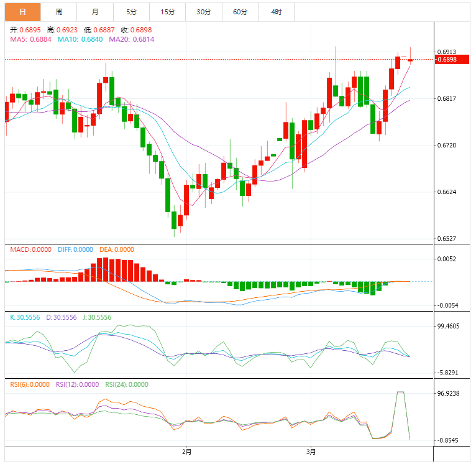The width and height of the screenshot is (476, 469).
Task: Click the 开:0.6895 open price value
Action: tap(25, 30)
